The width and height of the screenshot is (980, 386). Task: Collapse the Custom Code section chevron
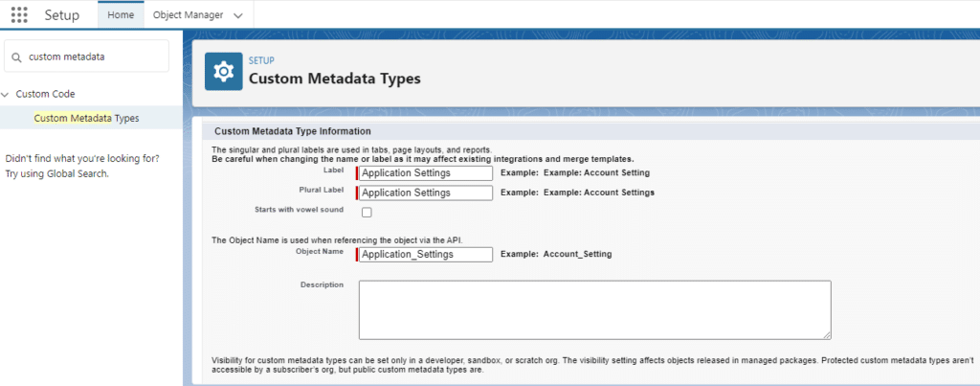[x=7, y=94]
